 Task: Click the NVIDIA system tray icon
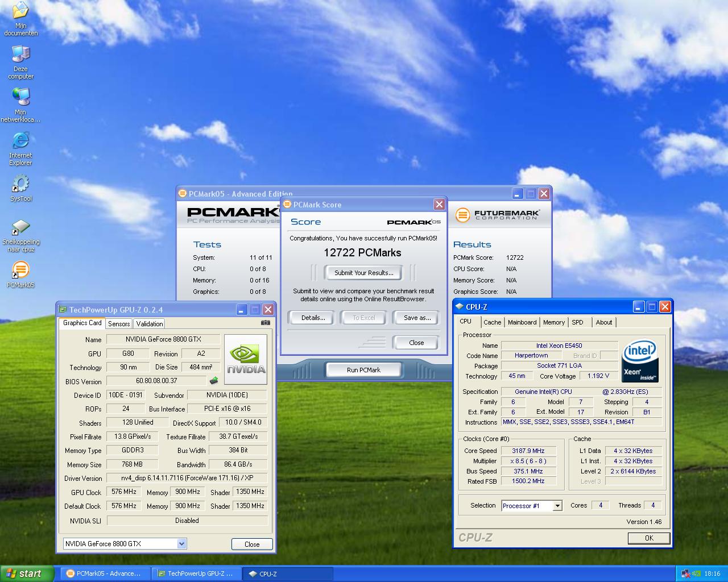pos(697,573)
